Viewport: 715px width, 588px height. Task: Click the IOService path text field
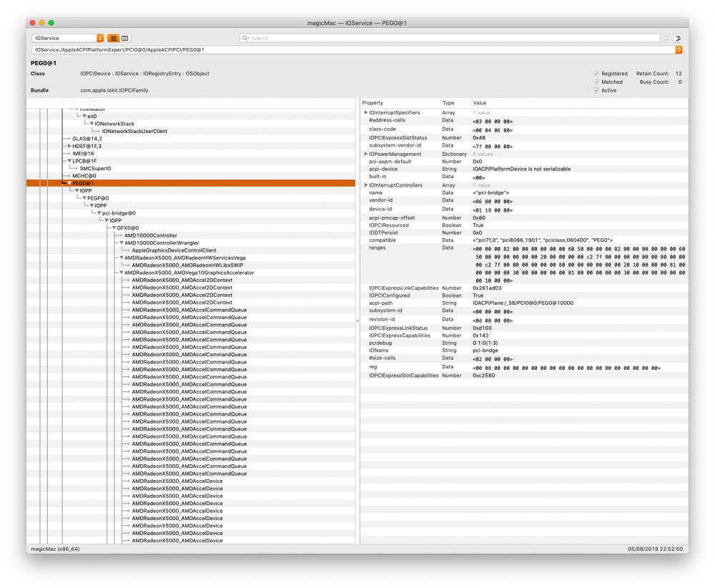(353, 50)
